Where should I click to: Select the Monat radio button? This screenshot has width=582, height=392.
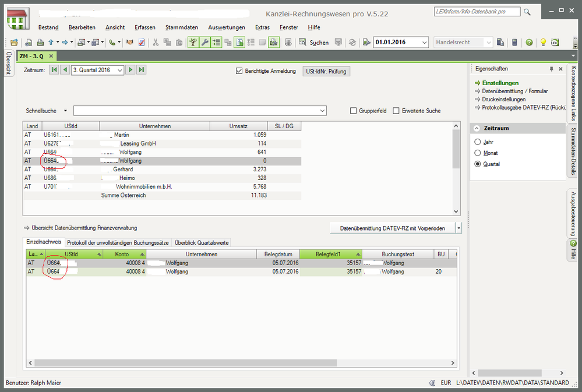[x=478, y=153]
